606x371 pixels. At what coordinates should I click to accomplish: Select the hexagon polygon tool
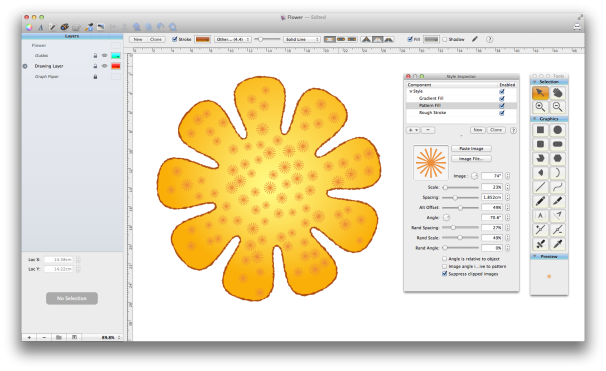(x=557, y=158)
